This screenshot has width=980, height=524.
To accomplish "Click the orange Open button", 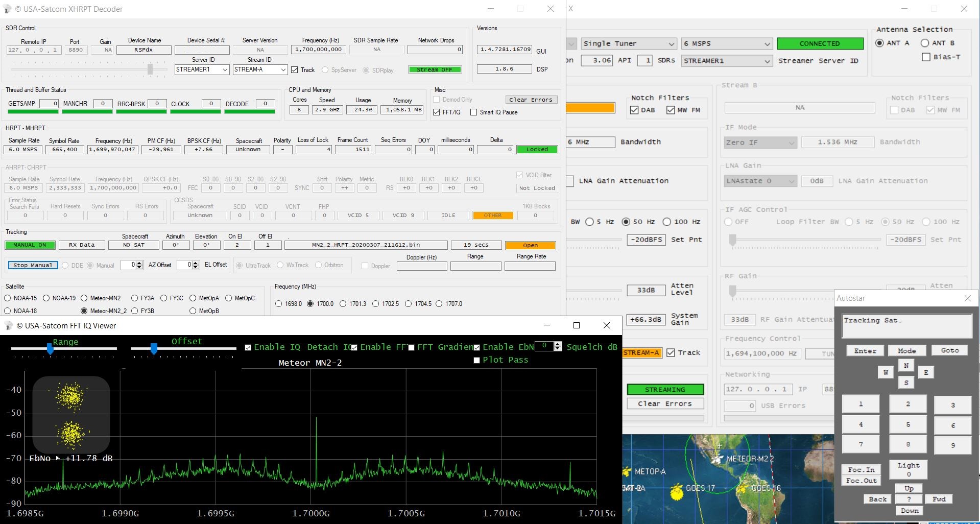I will [530, 246].
